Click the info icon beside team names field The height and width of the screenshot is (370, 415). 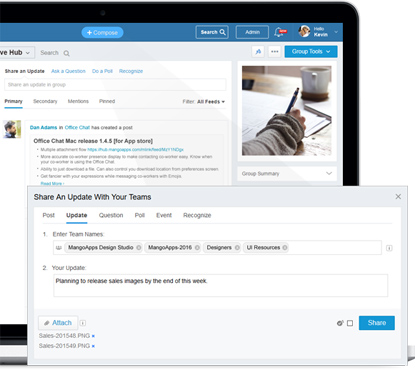pyautogui.click(x=389, y=248)
